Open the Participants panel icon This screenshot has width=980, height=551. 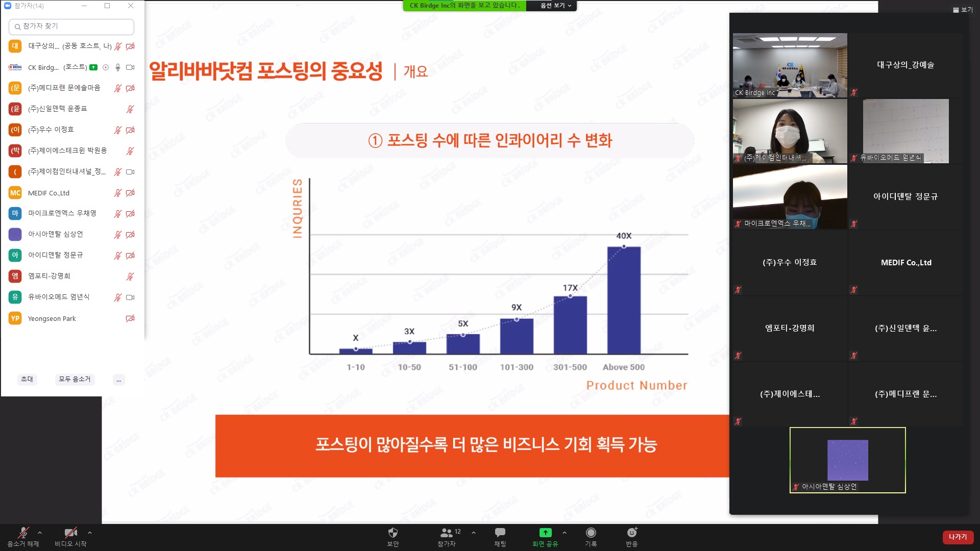(x=446, y=533)
